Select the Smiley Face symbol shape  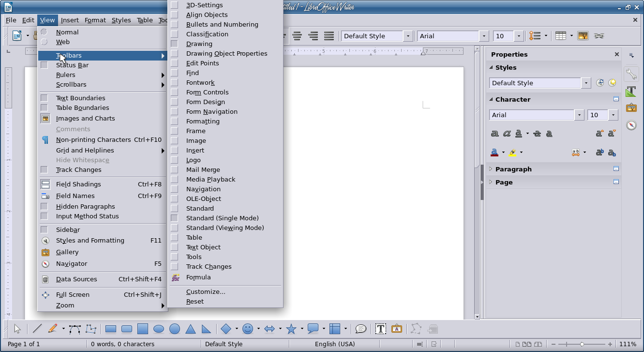tap(248, 329)
